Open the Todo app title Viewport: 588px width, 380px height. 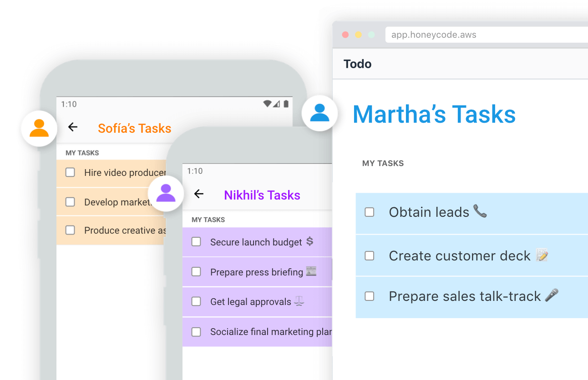[358, 64]
